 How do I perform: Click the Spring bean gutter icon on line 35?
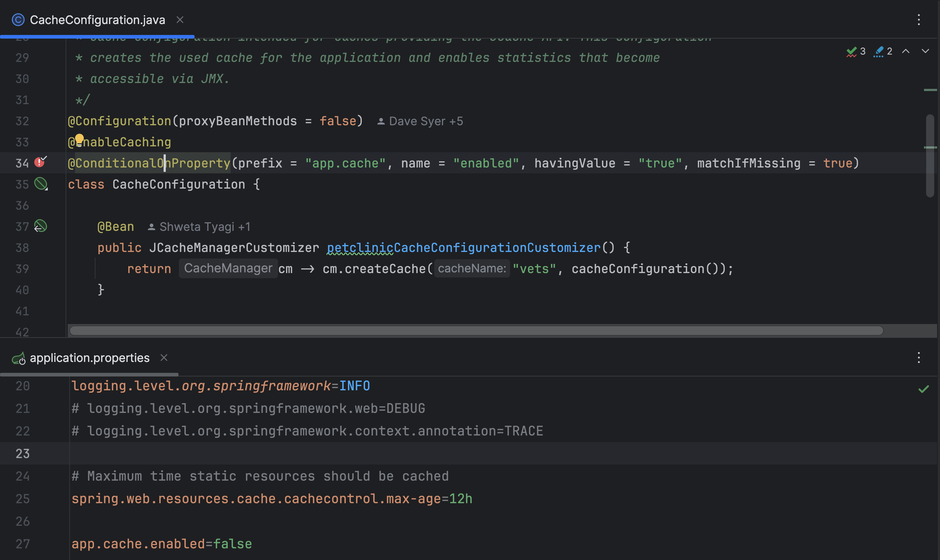[x=41, y=184]
